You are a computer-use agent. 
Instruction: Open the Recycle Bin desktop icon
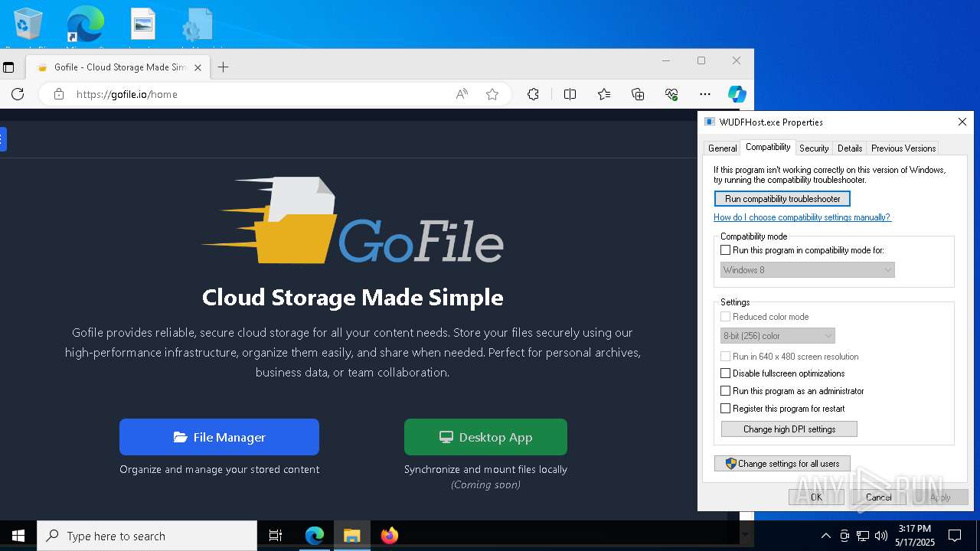point(28,25)
